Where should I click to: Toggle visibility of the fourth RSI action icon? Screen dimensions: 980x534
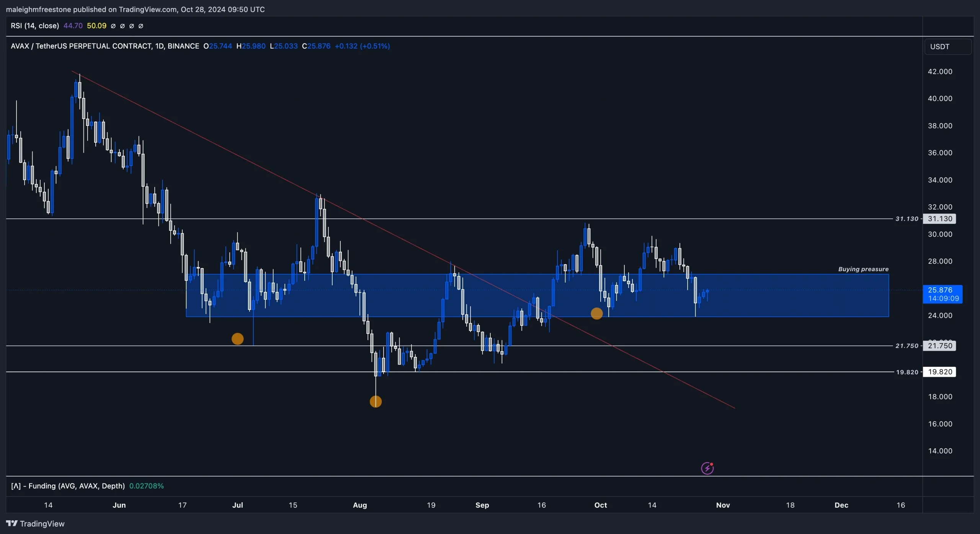141,26
